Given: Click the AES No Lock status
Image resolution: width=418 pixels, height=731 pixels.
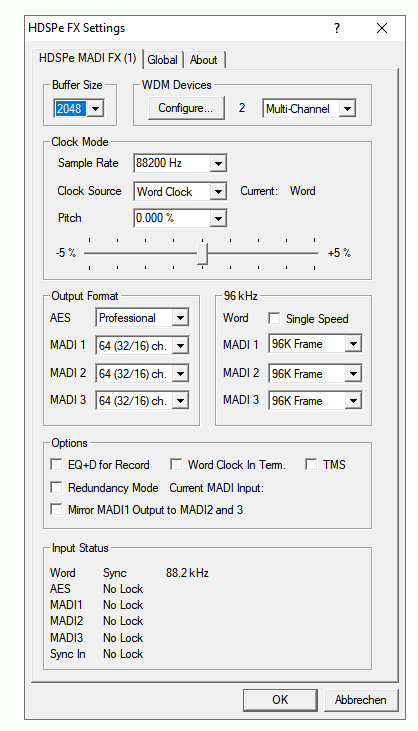Looking at the screenshot, I should (x=123, y=589).
